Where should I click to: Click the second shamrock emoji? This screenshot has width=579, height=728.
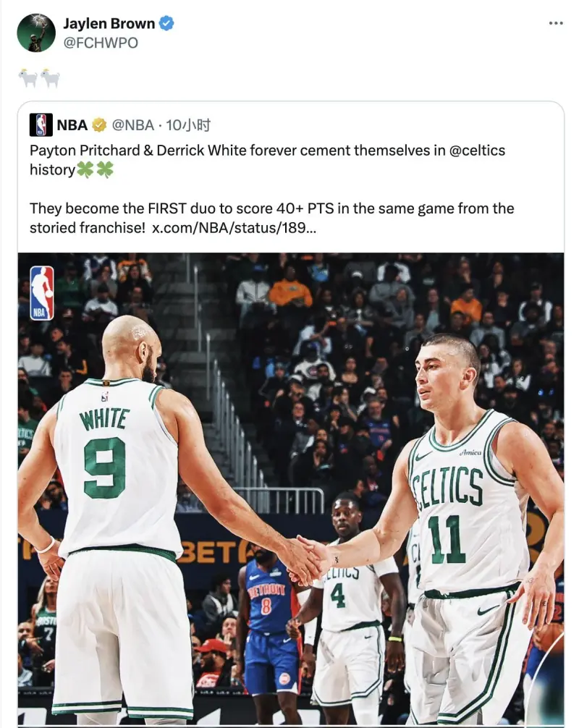coord(104,170)
